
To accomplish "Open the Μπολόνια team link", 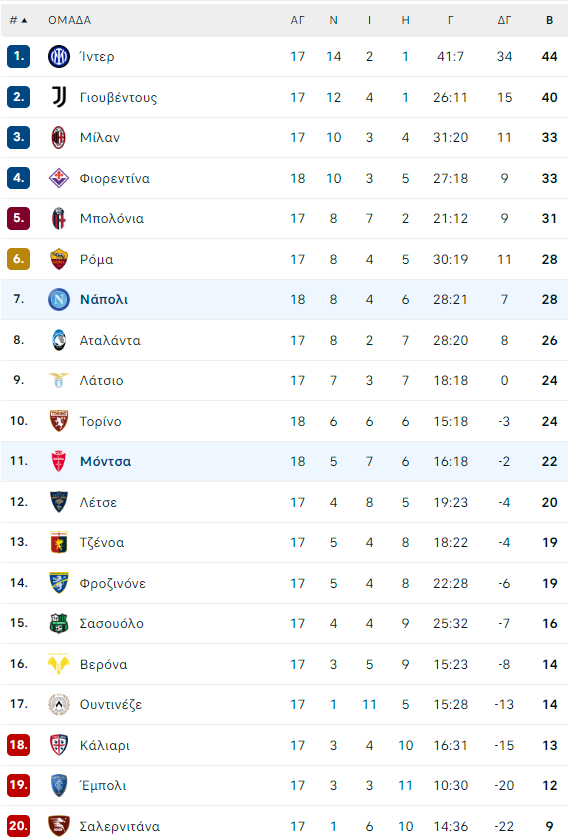I will [x=111, y=219].
